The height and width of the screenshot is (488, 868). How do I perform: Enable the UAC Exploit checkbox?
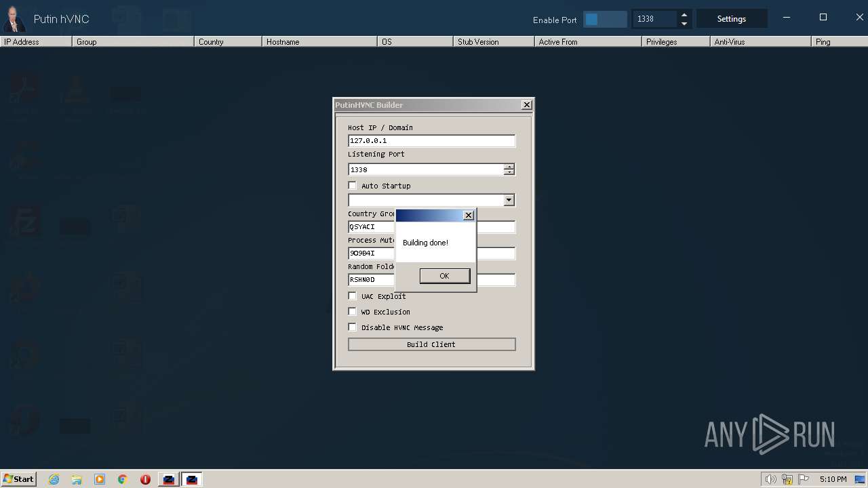tap(352, 296)
